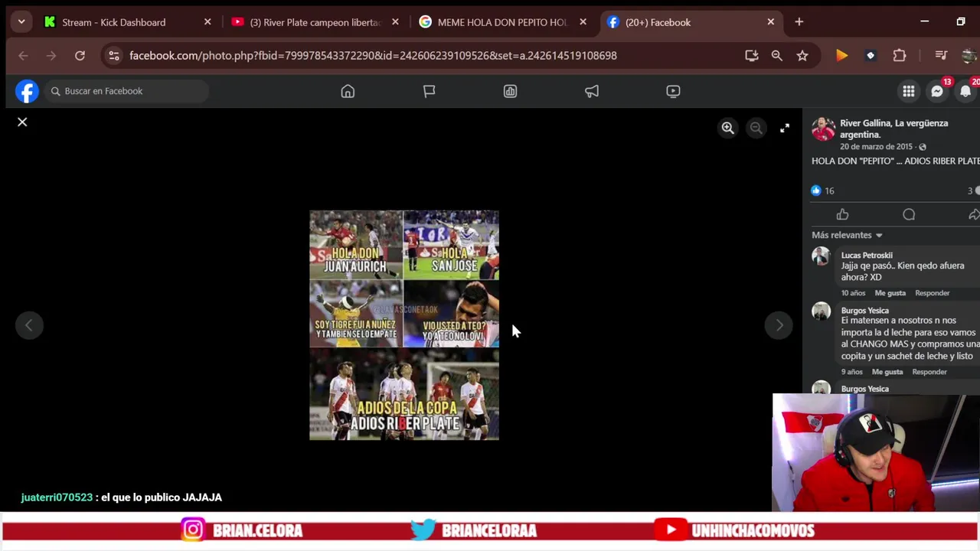980x551 pixels.
Task: Bookmark this page with the star
Action: pyautogui.click(x=802, y=56)
